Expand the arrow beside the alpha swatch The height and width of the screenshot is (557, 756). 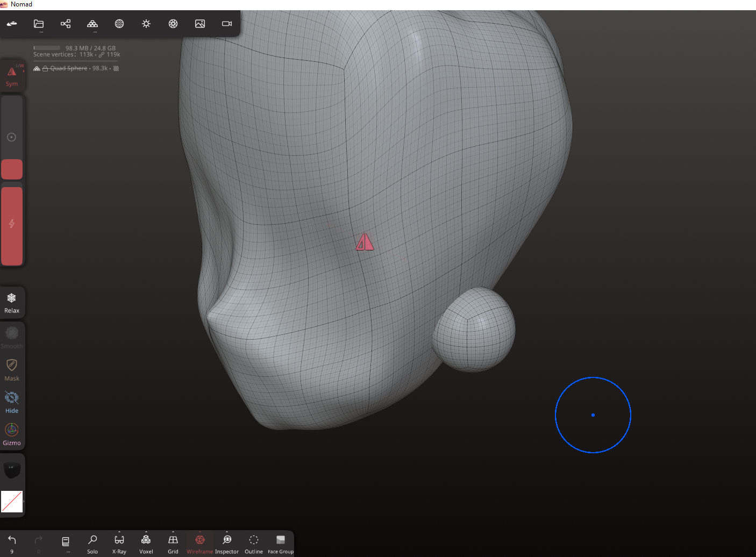[x=24, y=502]
